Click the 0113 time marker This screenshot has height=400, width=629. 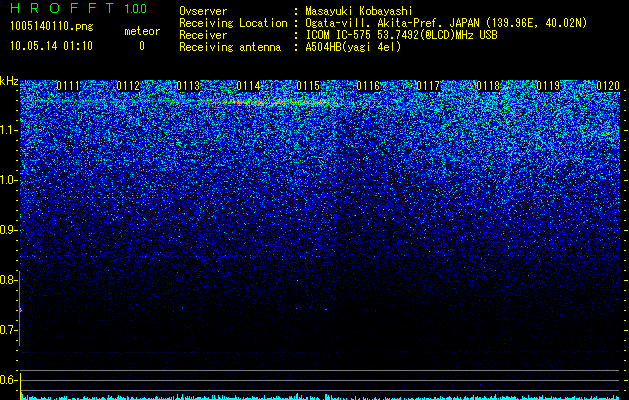[x=188, y=86]
